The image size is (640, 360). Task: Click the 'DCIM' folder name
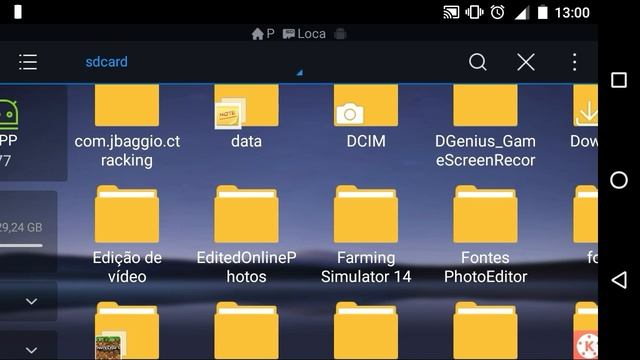pyautogui.click(x=366, y=141)
